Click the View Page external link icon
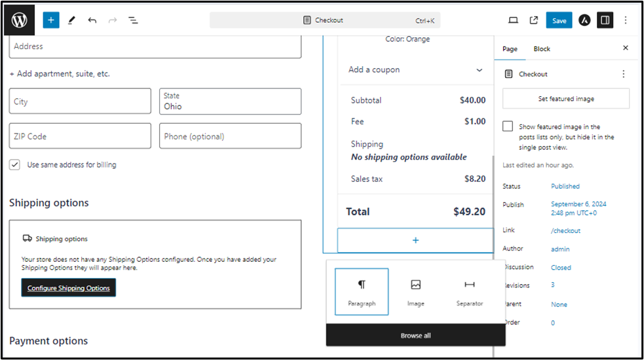This screenshot has width=644, height=360. 533,20
